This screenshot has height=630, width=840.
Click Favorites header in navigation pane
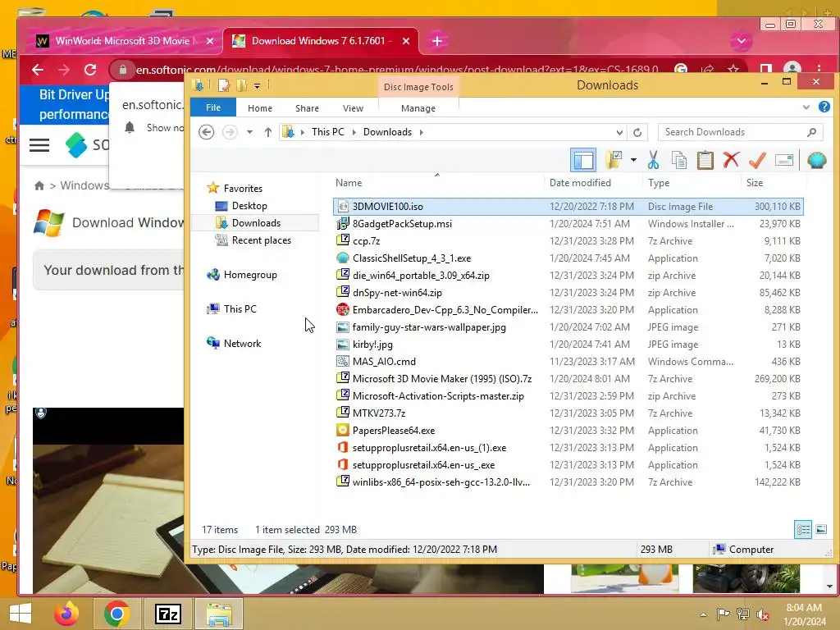click(243, 189)
